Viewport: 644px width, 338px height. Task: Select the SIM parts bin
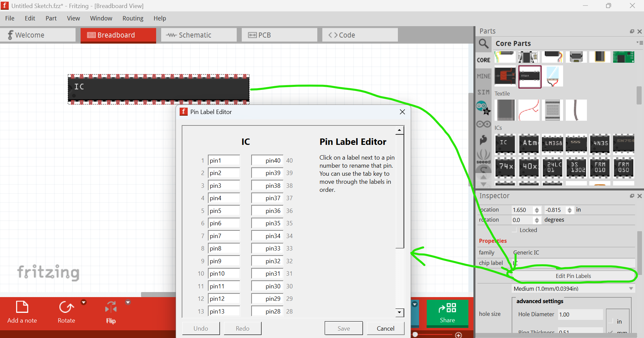coord(484,92)
